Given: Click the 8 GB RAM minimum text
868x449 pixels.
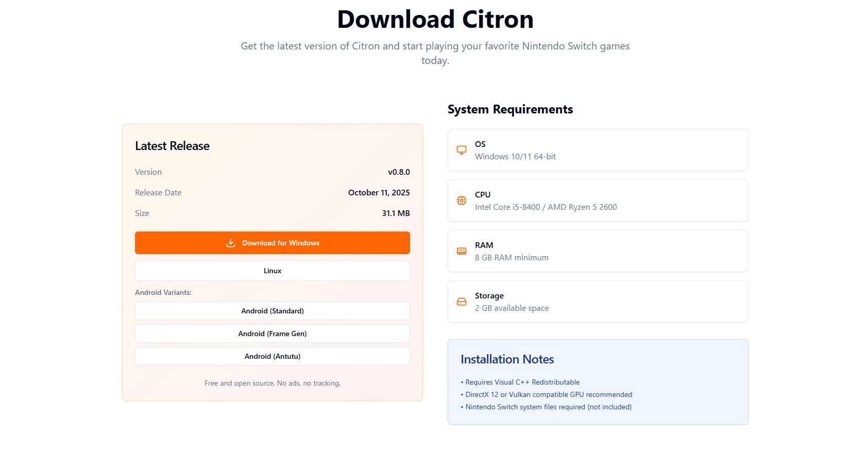Looking at the screenshot, I should (512, 258).
